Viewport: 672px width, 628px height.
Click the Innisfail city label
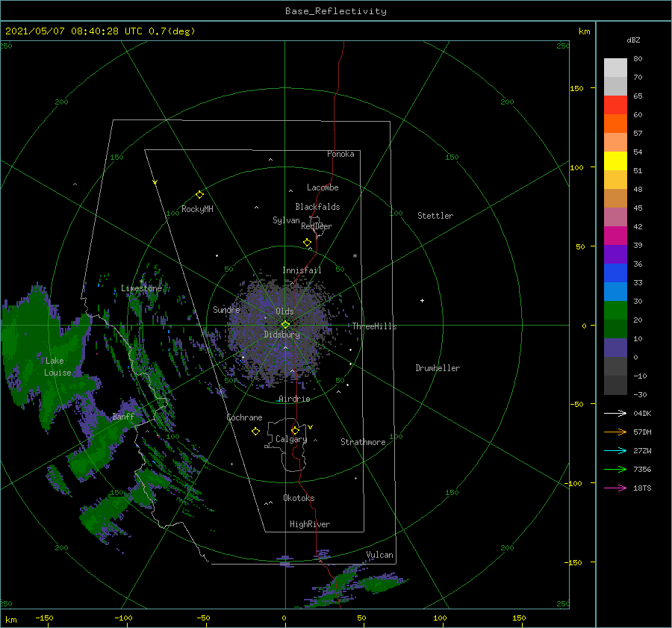tap(302, 270)
